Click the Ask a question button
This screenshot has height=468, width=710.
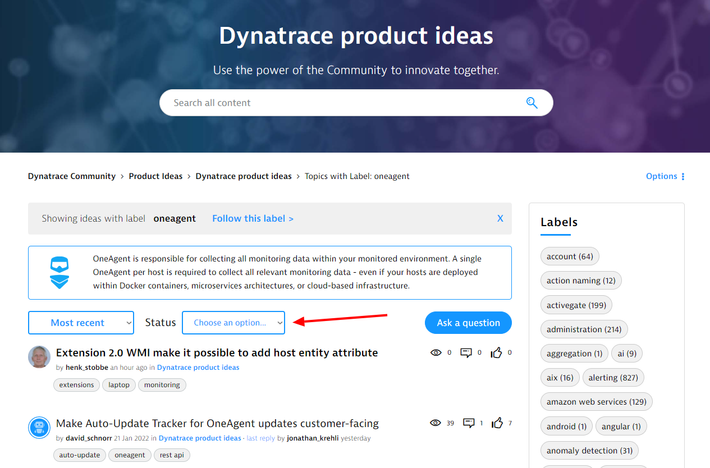pos(468,322)
